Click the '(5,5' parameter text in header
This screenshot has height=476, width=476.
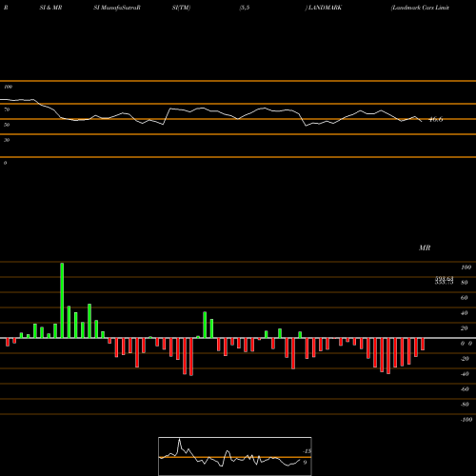click(x=245, y=8)
